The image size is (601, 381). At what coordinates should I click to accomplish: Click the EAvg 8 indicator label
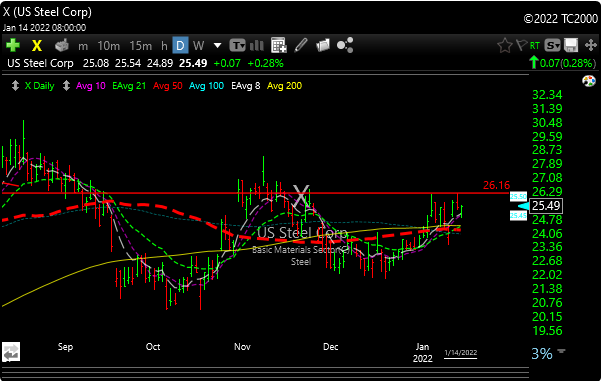click(x=246, y=86)
